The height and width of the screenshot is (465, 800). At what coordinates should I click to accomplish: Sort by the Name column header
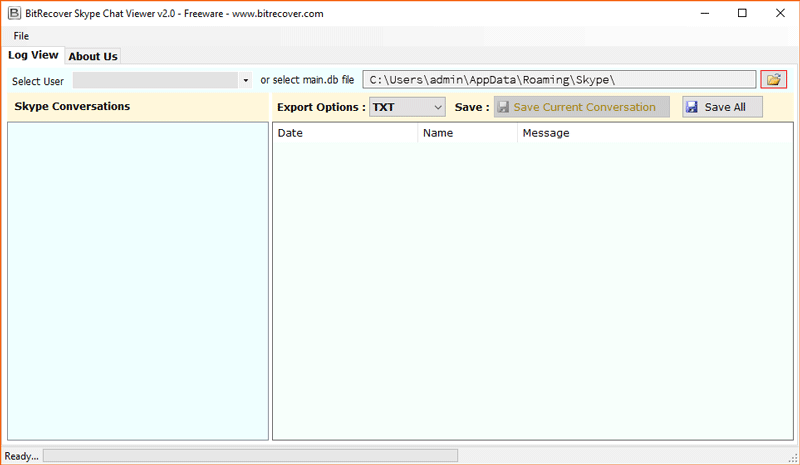[x=467, y=133]
